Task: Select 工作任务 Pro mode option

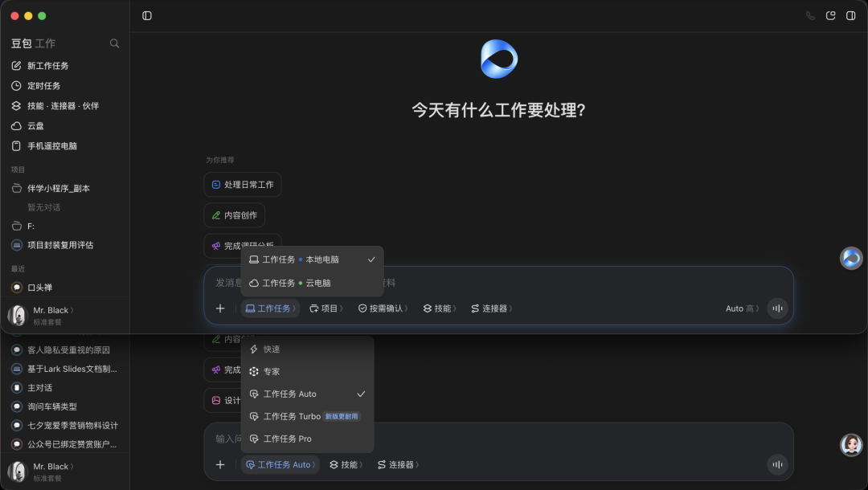Action: pyautogui.click(x=307, y=439)
